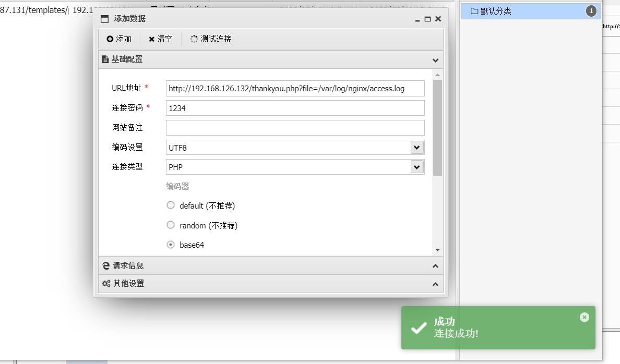
Task: Maximize the 添加数据 dialog
Action: (x=427, y=19)
